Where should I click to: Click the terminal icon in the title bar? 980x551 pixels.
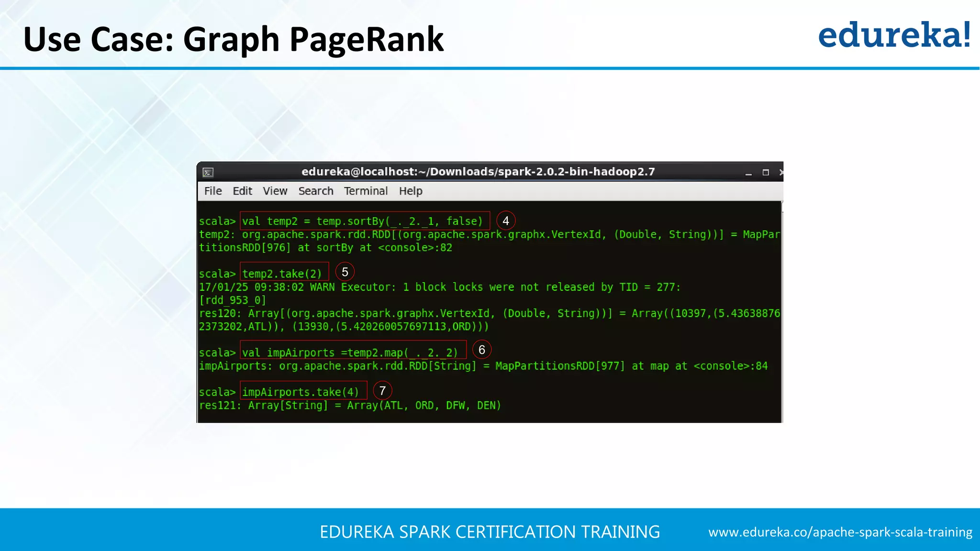[x=208, y=172]
